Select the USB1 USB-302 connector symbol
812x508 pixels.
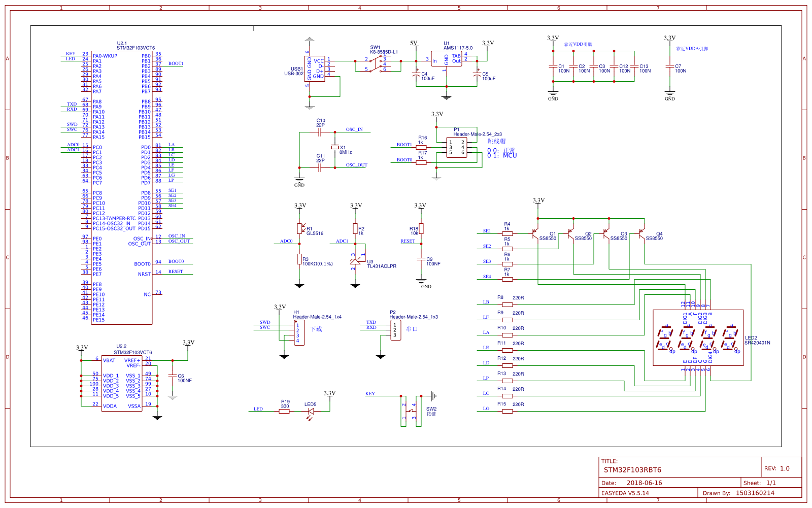pos(315,69)
